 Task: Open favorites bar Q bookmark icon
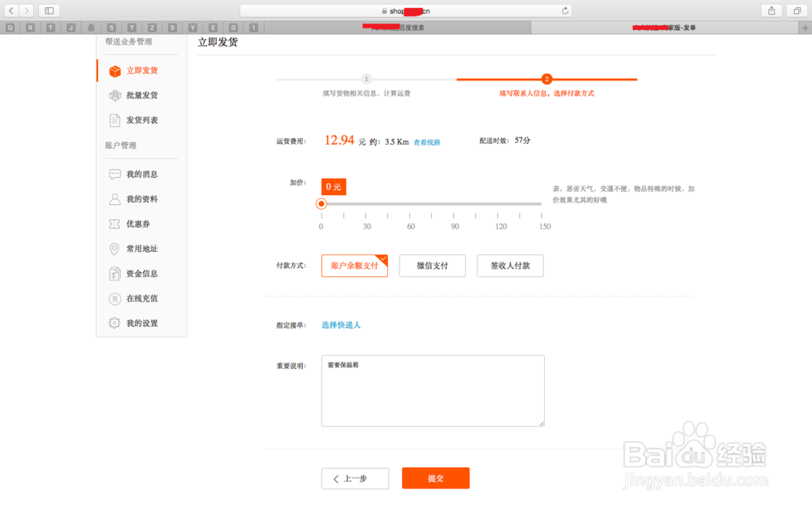click(11, 28)
